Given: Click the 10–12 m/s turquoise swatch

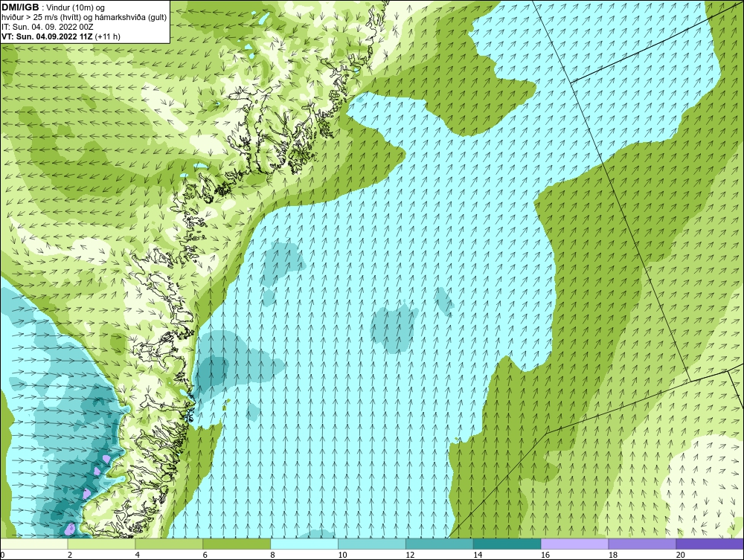Looking at the screenshot, I should coord(372,544).
